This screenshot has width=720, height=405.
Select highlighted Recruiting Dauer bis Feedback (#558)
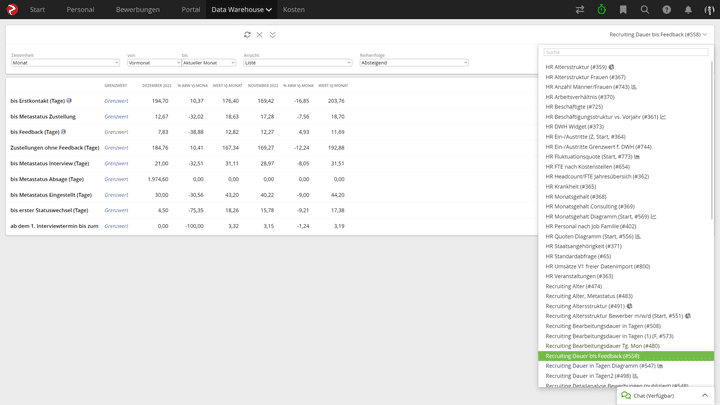[626, 356]
